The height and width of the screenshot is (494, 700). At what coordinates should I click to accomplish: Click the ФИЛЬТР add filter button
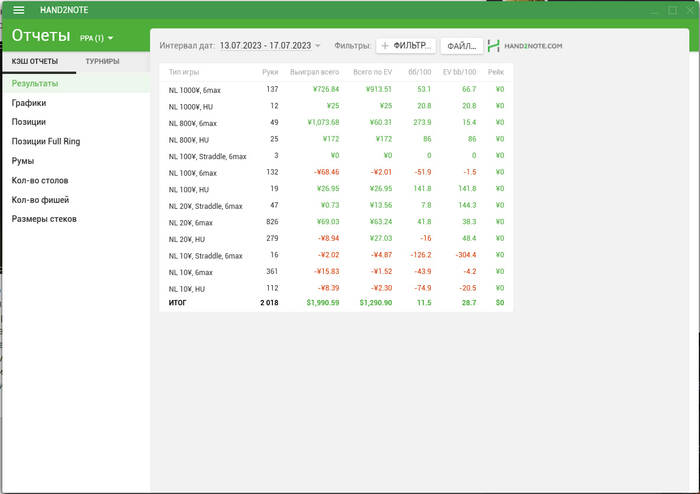[406, 46]
